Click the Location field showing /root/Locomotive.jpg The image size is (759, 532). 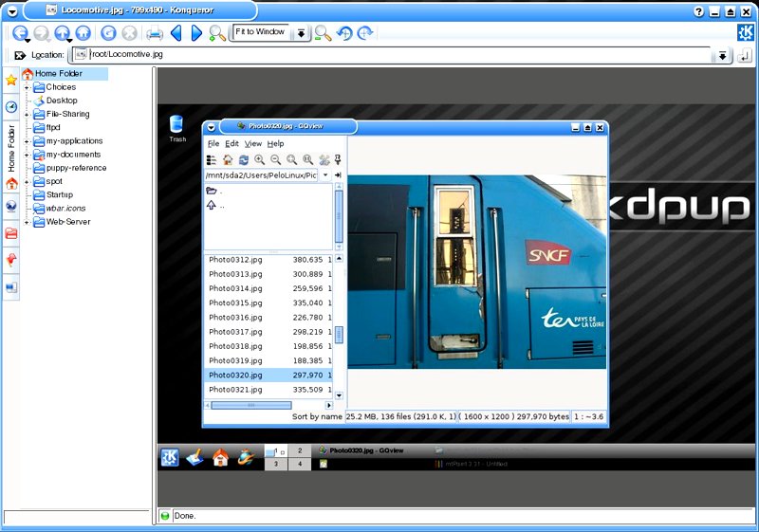point(392,55)
